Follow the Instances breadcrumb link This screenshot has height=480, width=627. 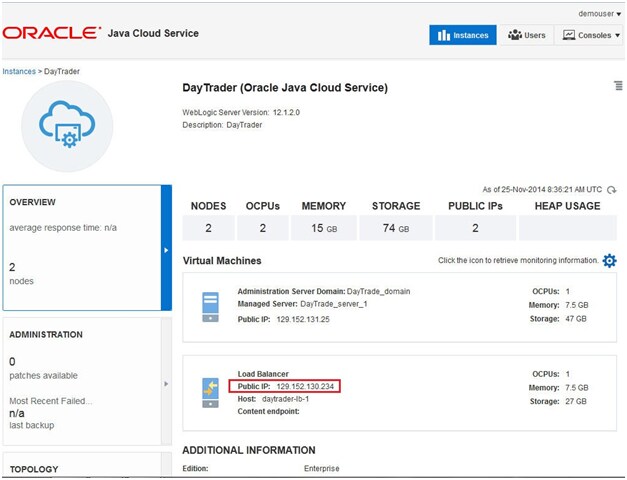[x=19, y=72]
